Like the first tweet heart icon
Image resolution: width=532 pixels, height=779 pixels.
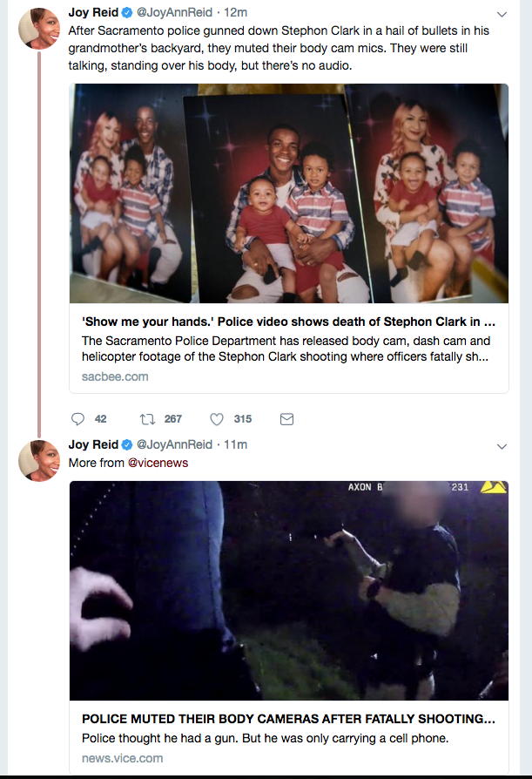pyautogui.click(x=217, y=419)
